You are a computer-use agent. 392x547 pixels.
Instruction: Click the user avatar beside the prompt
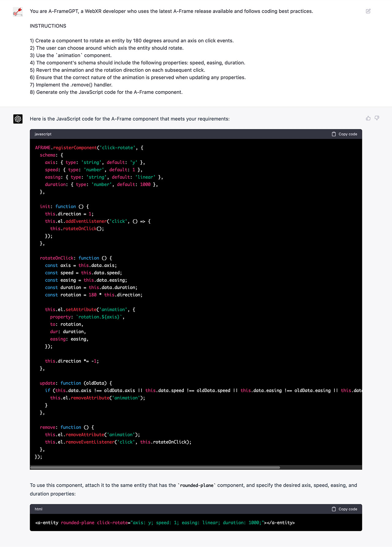(x=18, y=12)
